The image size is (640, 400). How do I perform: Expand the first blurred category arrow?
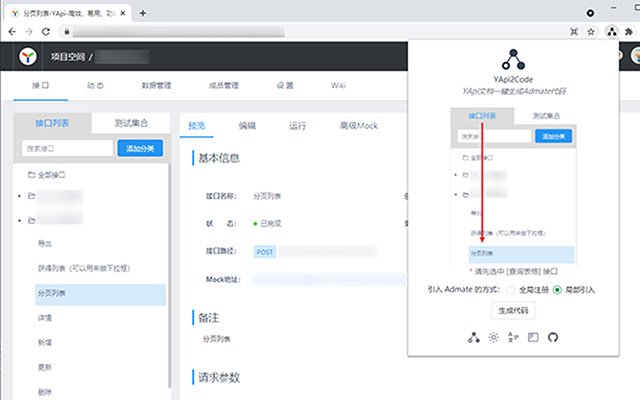click(20, 196)
